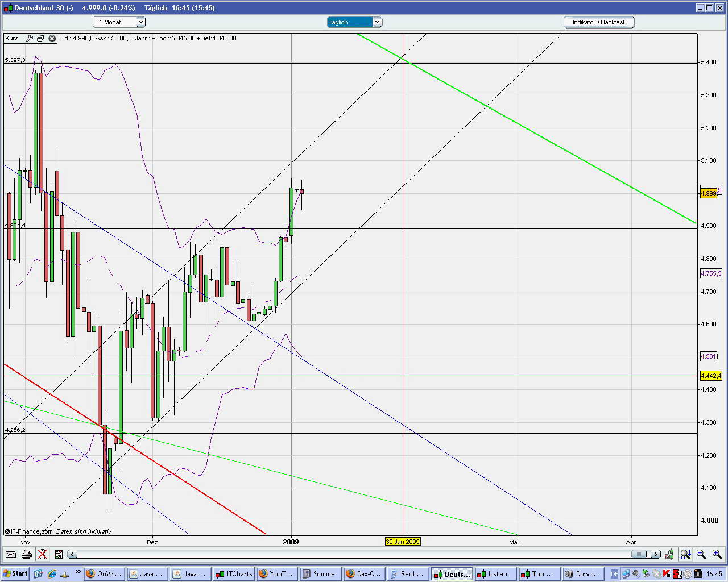Click the safely remove hardware tray icon
This screenshot has width=728, height=582.
pos(646,574)
